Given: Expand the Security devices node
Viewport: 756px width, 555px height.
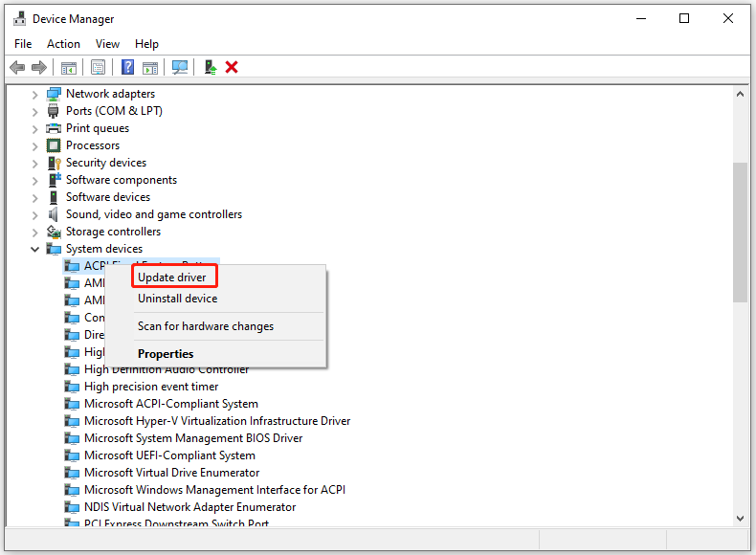Looking at the screenshot, I should point(34,164).
